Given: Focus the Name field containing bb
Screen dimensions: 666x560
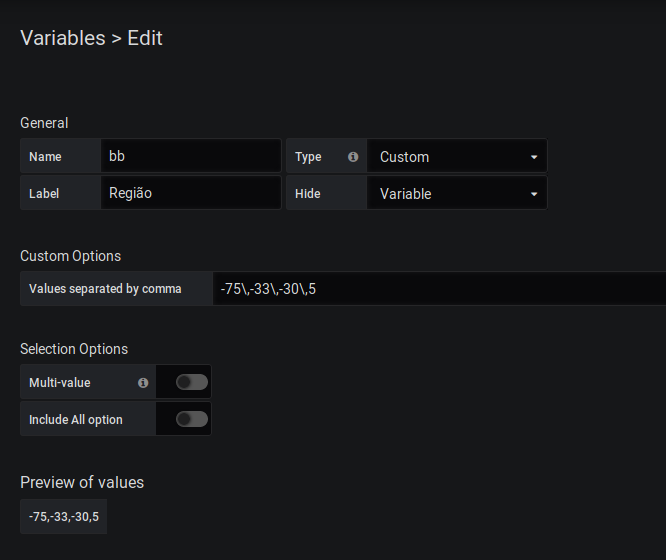Looking at the screenshot, I should pos(190,157).
